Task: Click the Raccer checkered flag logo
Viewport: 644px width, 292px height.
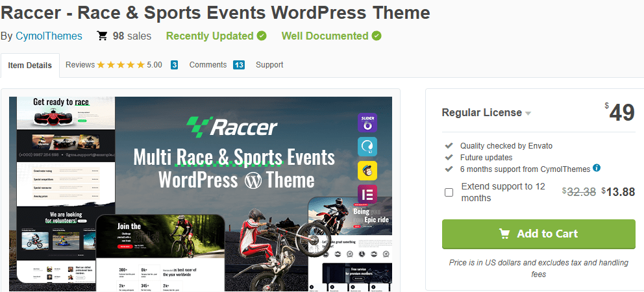Action: (x=199, y=127)
